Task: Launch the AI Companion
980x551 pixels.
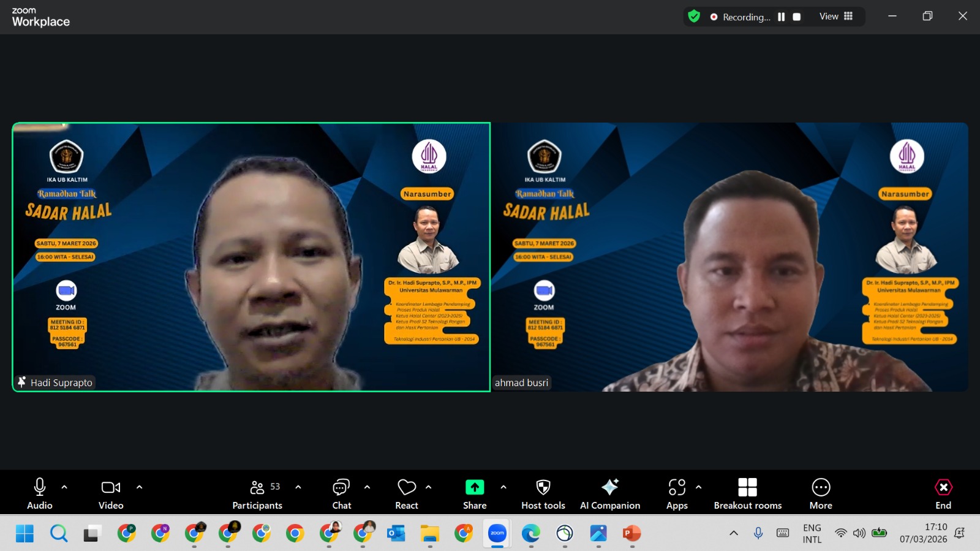Action: click(x=609, y=493)
